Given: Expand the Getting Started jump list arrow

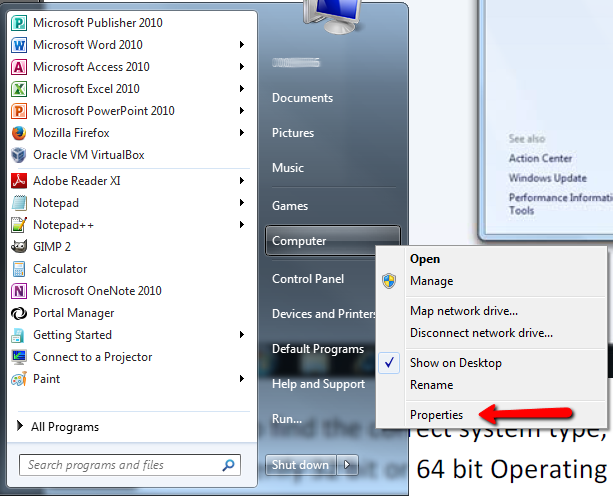Looking at the screenshot, I should pyautogui.click(x=242, y=335).
